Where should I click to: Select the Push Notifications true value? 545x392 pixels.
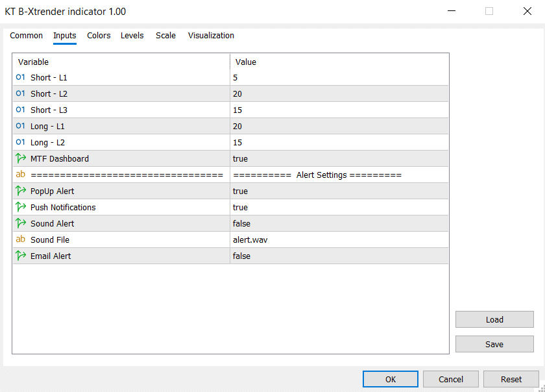tap(339, 208)
